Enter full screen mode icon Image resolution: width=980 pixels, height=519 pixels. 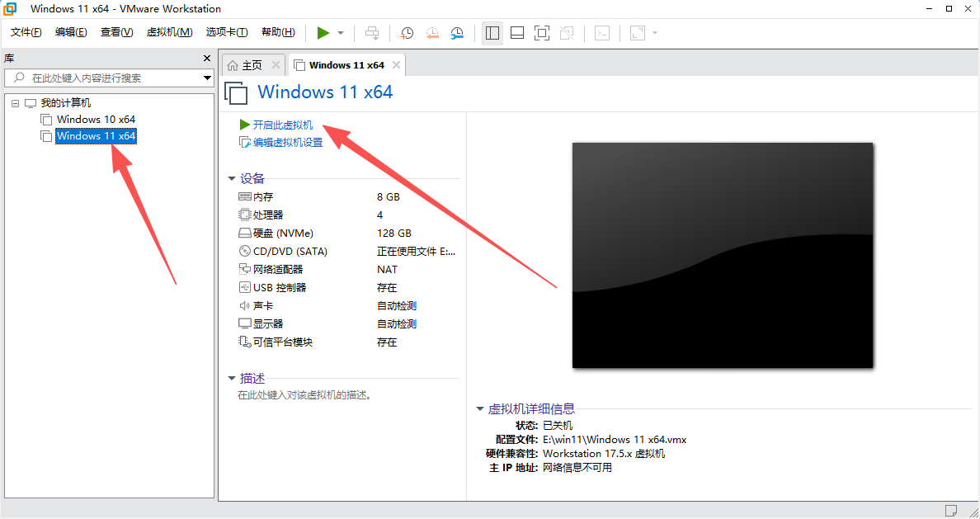coord(542,33)
